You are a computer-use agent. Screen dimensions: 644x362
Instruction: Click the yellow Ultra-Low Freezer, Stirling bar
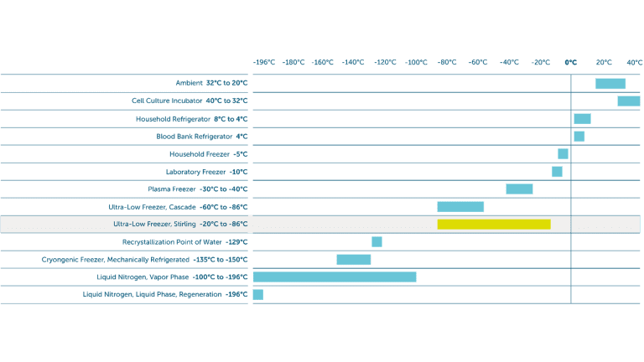(x=494, y=225)
